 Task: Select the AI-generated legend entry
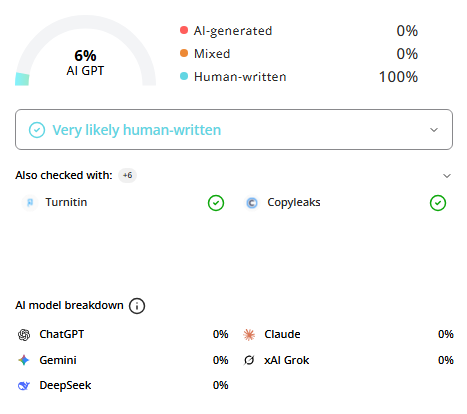226,31
